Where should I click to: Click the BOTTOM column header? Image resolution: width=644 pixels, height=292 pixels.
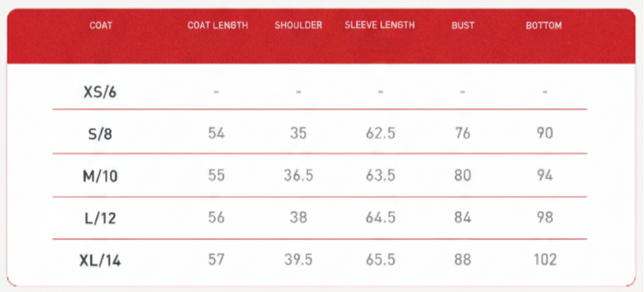pos(544,26)
